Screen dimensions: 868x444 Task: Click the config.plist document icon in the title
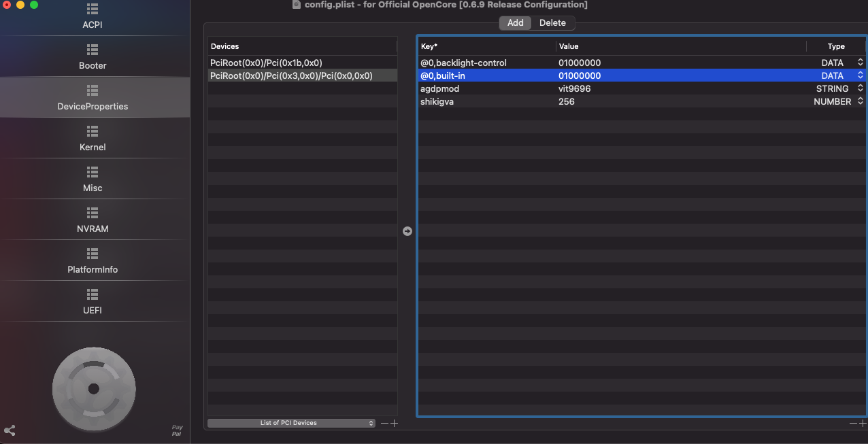(296, 5)
